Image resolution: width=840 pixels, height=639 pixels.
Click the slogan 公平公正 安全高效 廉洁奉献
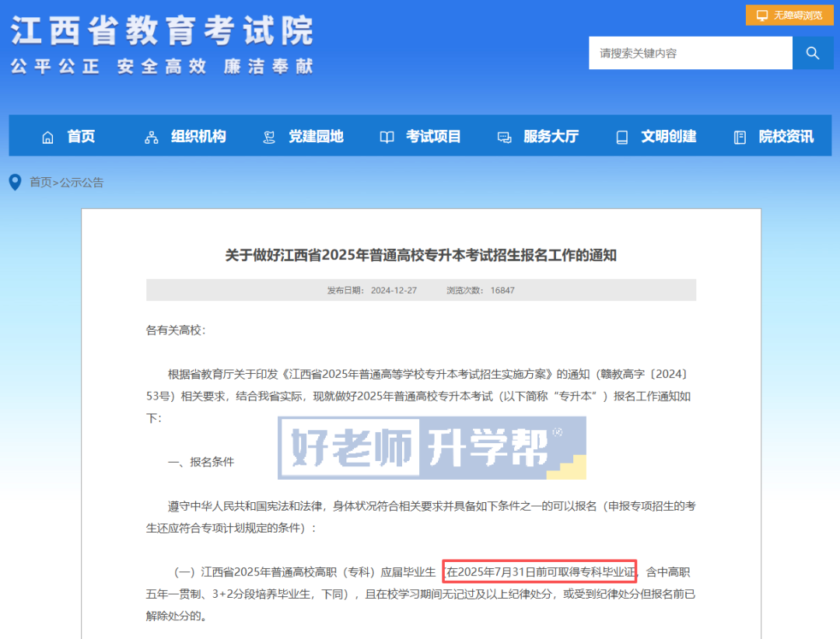(x=162, y=66)
